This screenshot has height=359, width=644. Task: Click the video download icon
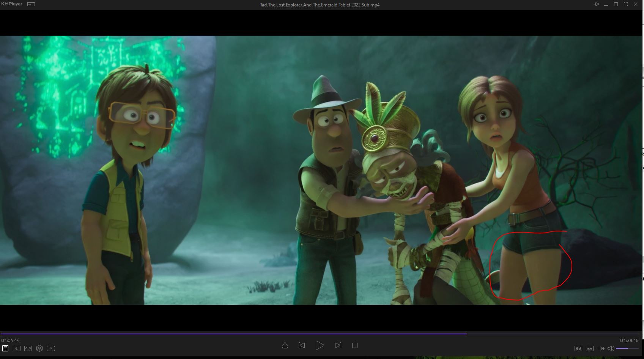[x=17, y=348]
